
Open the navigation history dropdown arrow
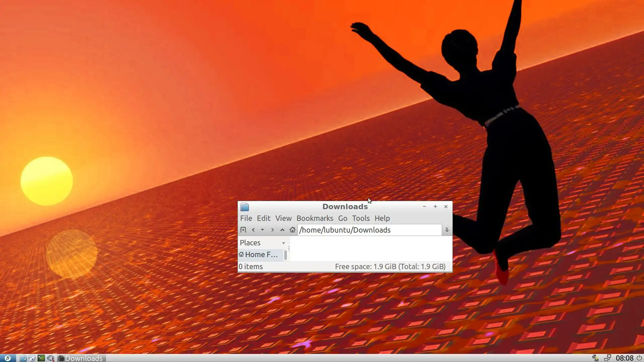262,230
